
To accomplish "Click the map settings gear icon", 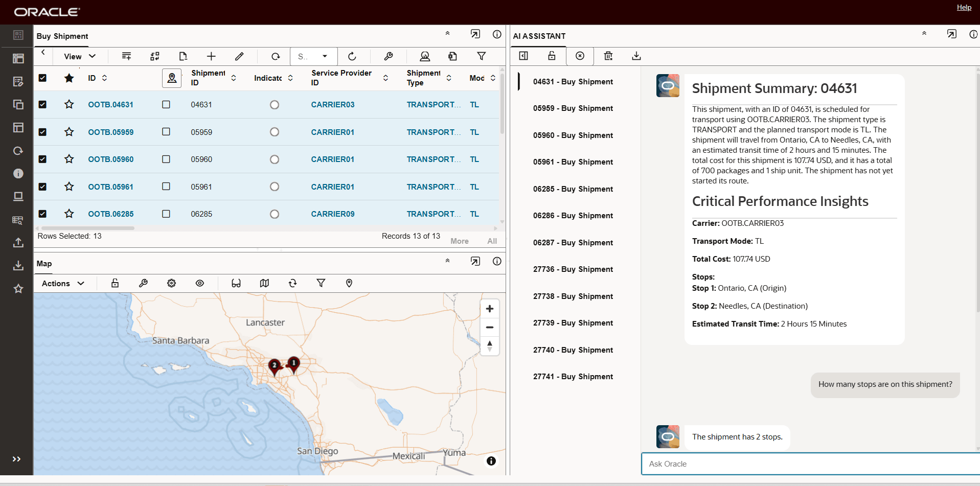I will coord(172,283).
